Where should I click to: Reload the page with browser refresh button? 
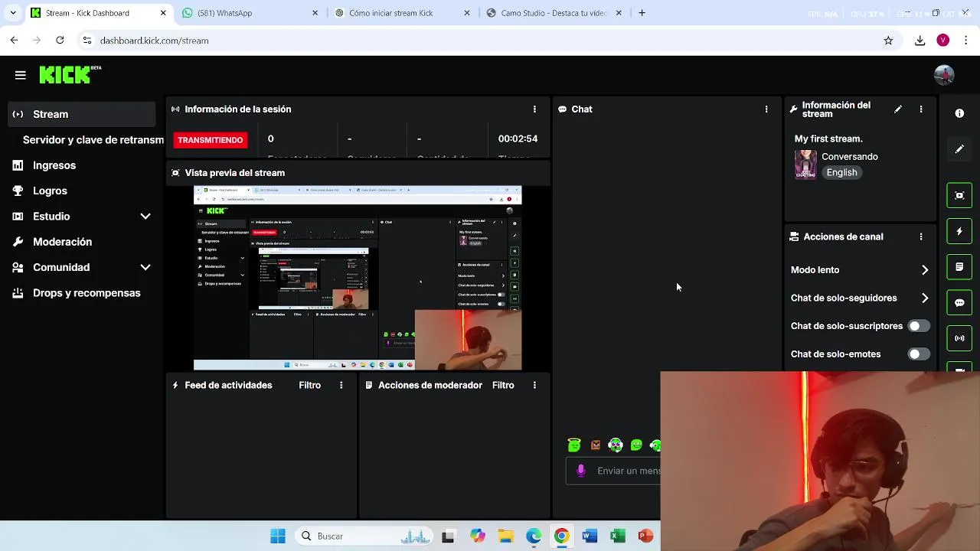(60, 41)
